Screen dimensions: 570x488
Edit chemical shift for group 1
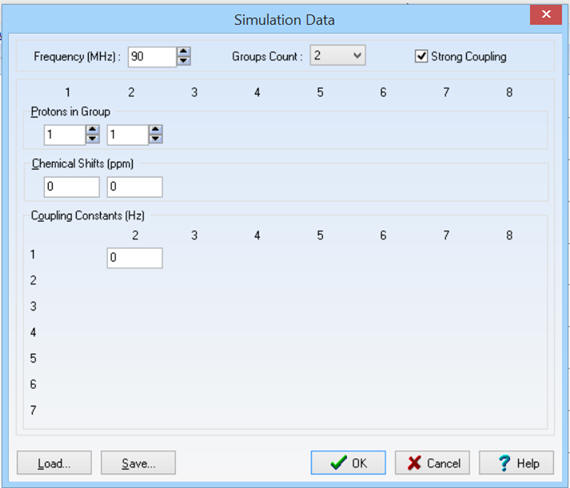pyautogui.click(x=72, y=187)
